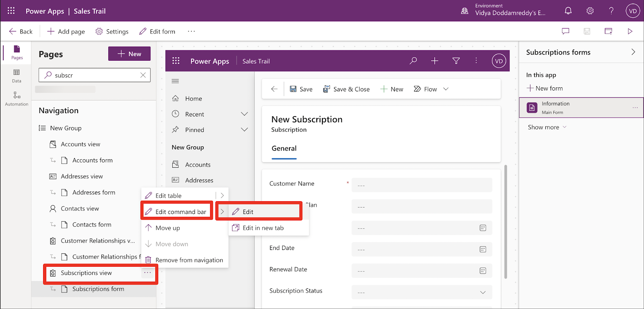Click the preview plus icon
The height and width of the screenshot is (309, 644).
tap(434, 61)
